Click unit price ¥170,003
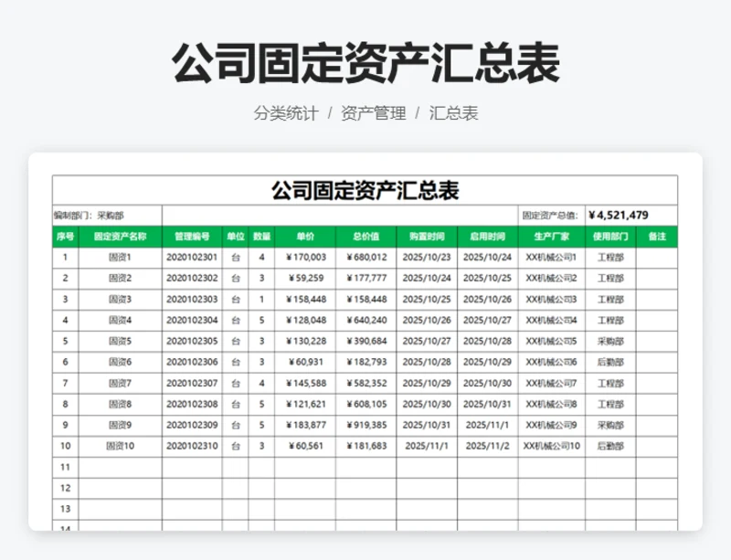This screenshot has height=560, width=731. point(305,258)
